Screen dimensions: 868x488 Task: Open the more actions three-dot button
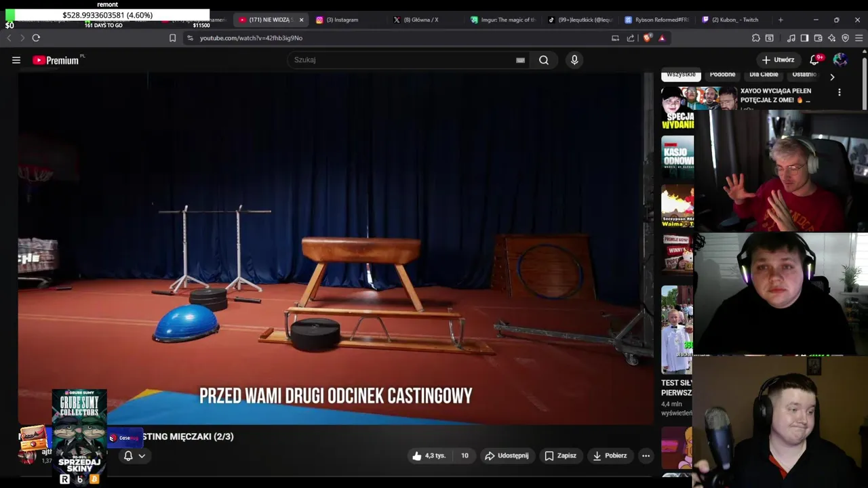click(646, 455)
